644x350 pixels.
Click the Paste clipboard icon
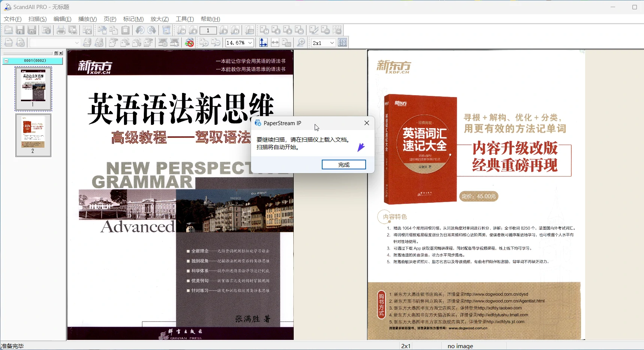pyautogui.click(x=126, y=30)
